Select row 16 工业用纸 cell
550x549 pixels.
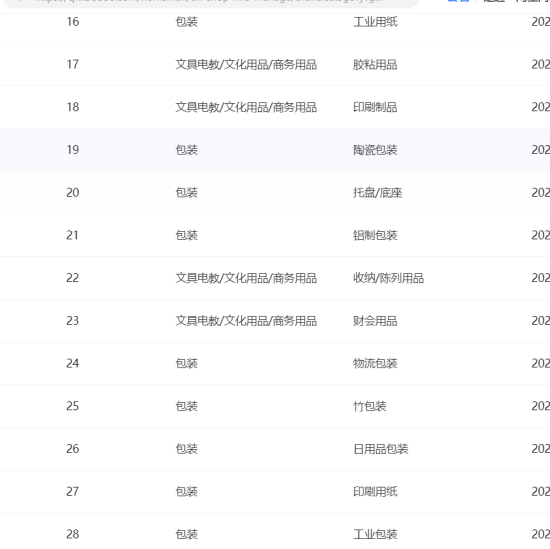point(375,22)
